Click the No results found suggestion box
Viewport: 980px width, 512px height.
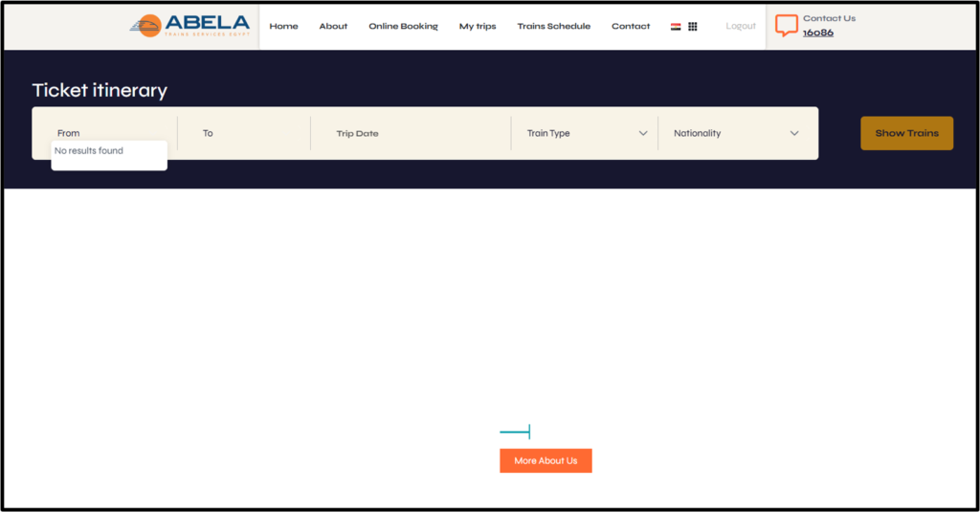pyautogui.click(x=108, y=154)
